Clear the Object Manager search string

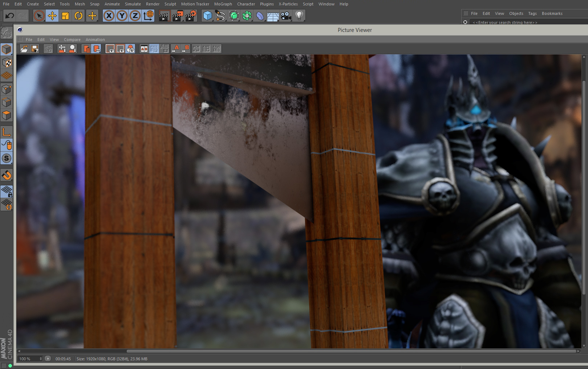pyautogui.click(x=465, y=22)
